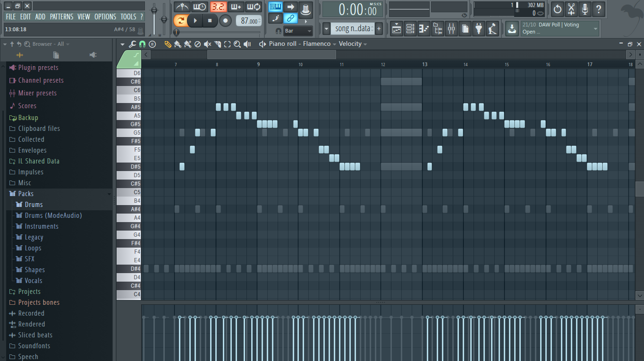Toggle piano roll magnet snap
644x361 pixels.
click(x=142, y=44)
